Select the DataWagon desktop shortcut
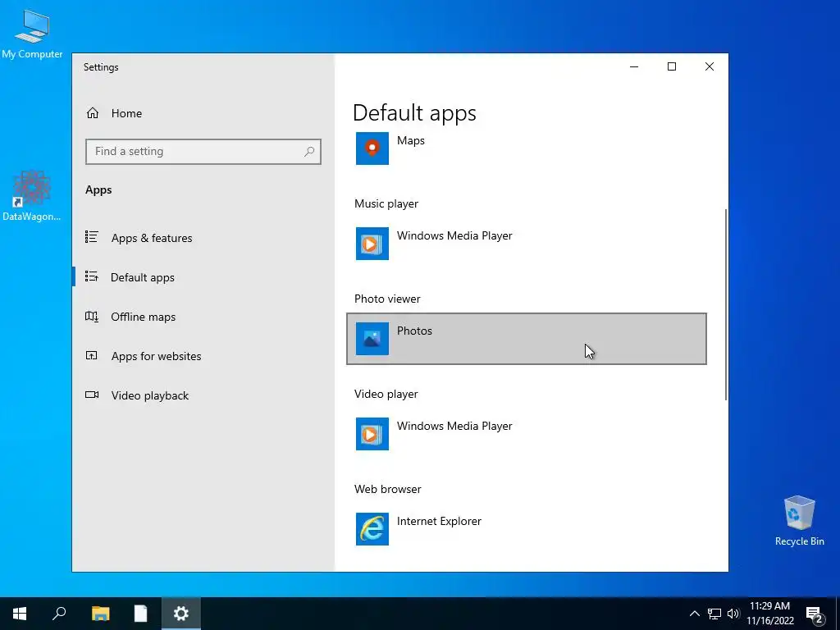840x630 pixels. tap(32, 195)
